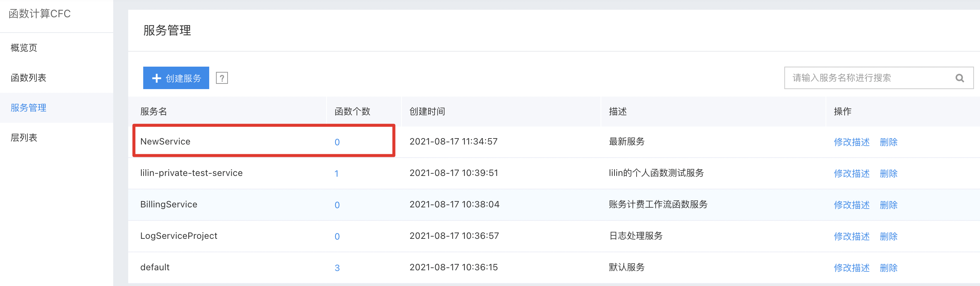Open 概览页 in the sidebar

coord(24,48)
